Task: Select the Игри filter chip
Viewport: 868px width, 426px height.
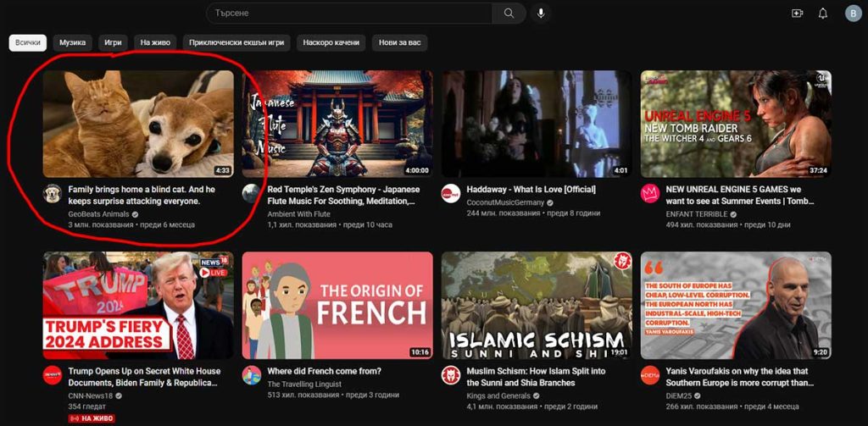Action: tap(113, 42)
